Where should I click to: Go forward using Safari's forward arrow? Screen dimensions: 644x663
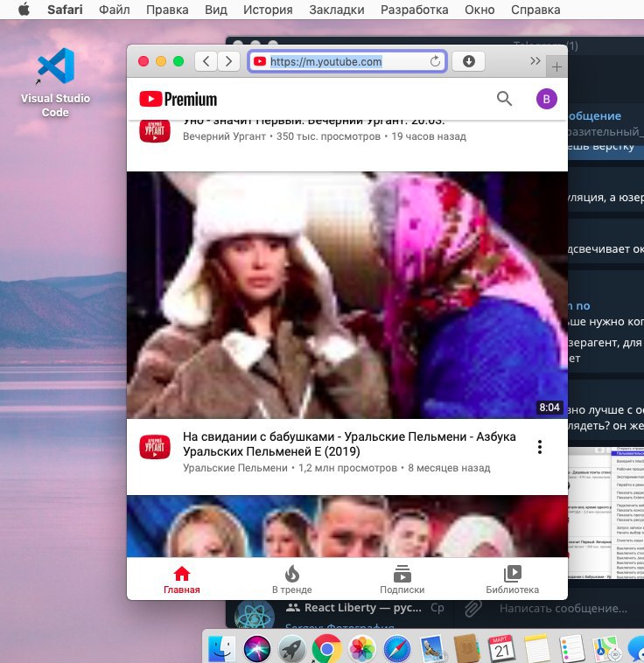229,62
